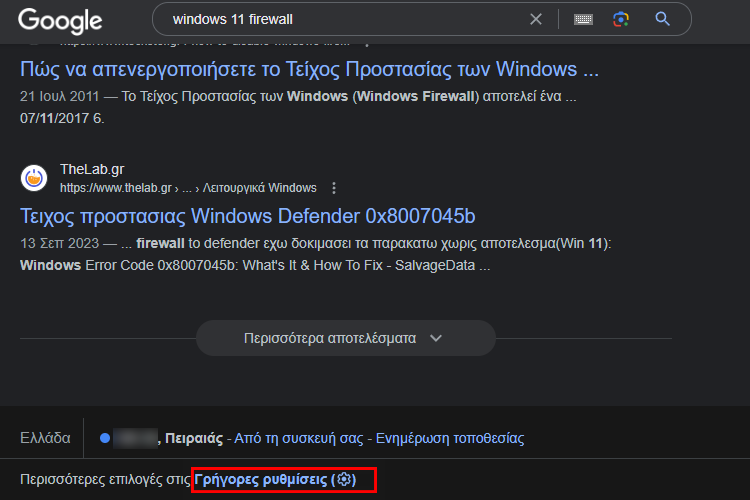Viewport: 750px width, 500px height.
Task: Click the Google logo
Action: point(60,21)
